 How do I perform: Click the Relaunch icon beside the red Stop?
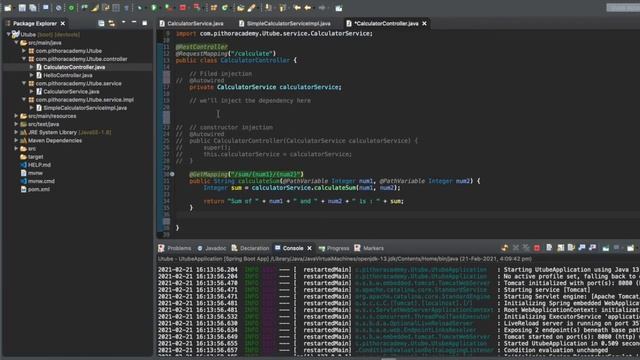[x=197, y=8]
